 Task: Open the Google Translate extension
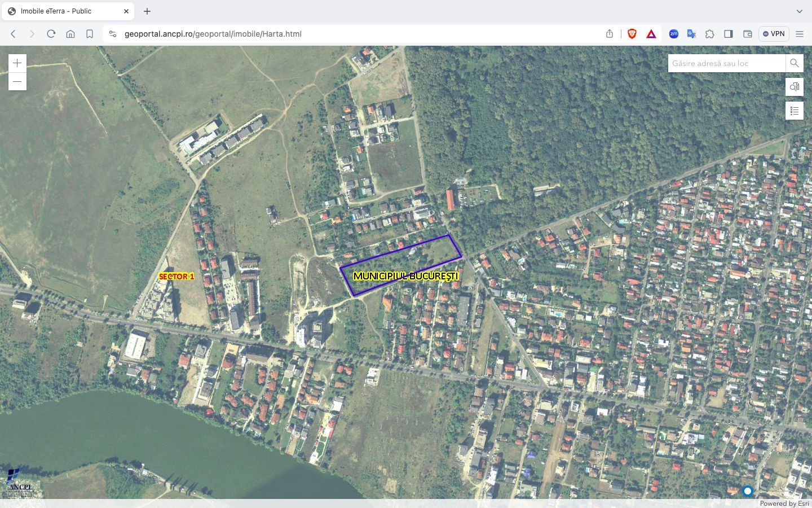(691, 34)
